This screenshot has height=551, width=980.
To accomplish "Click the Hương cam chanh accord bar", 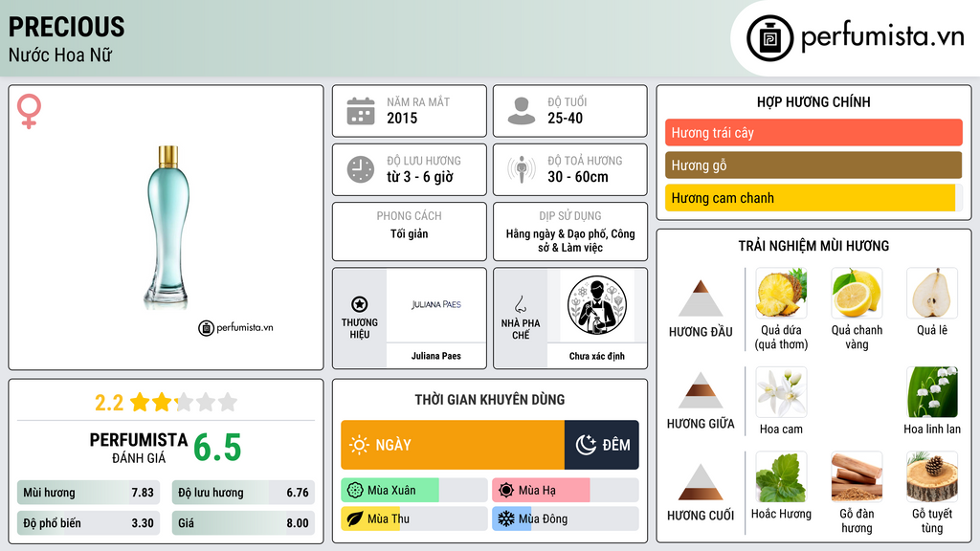I will (813, 197).
